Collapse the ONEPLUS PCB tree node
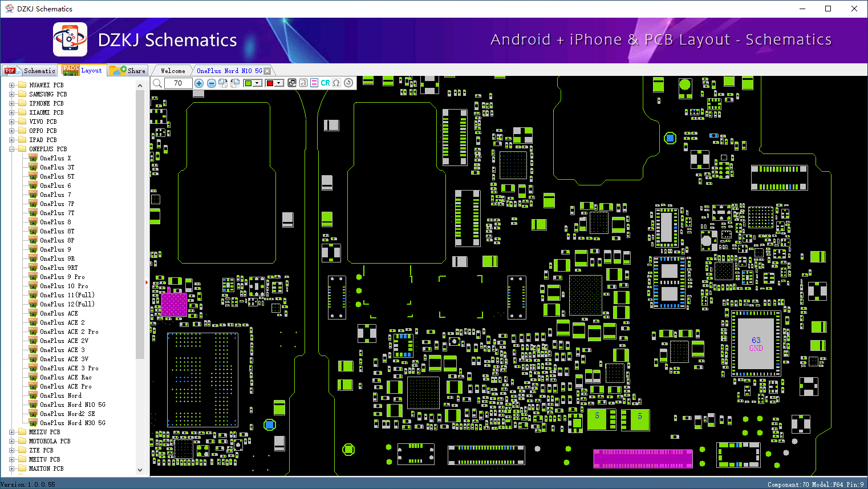The image size is (868, 489). 11,149
